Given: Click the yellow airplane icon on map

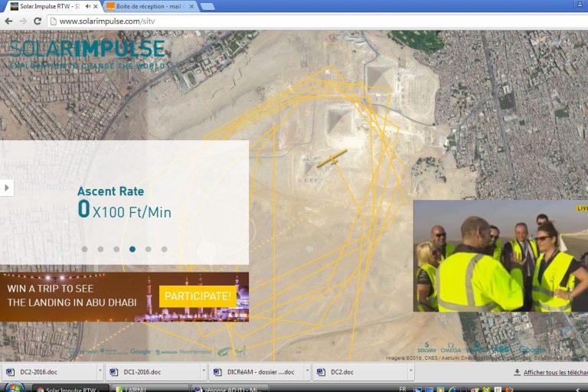Looking at the screenshot, I should pyautogui.click(x=332, y=158).
